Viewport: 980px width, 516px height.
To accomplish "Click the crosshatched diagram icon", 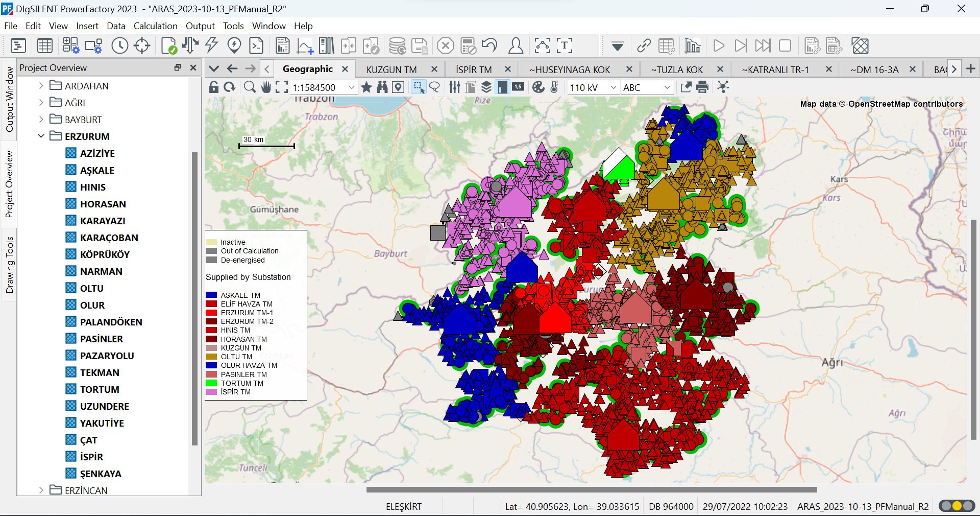I will click(x=861, y=46).
